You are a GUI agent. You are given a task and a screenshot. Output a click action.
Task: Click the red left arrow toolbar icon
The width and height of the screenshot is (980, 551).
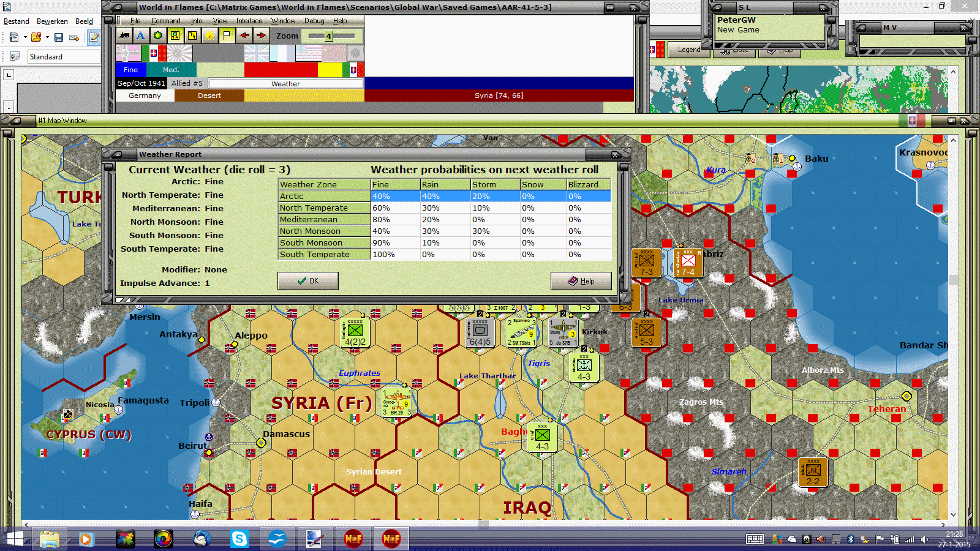click(x=244, y=36)
